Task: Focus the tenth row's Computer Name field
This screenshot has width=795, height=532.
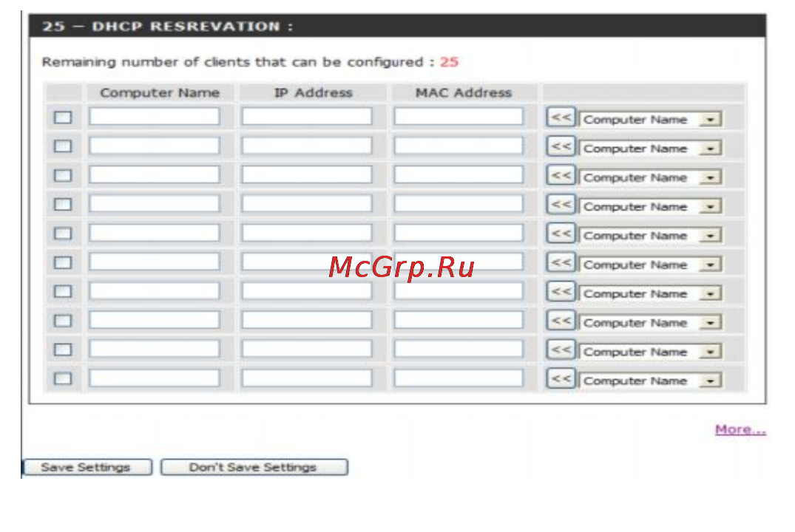Action: pos(155,378)
